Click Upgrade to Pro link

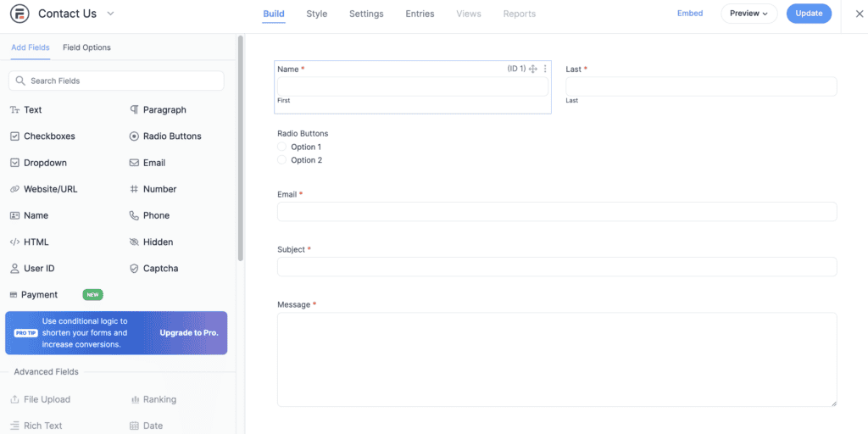point(189,332)
